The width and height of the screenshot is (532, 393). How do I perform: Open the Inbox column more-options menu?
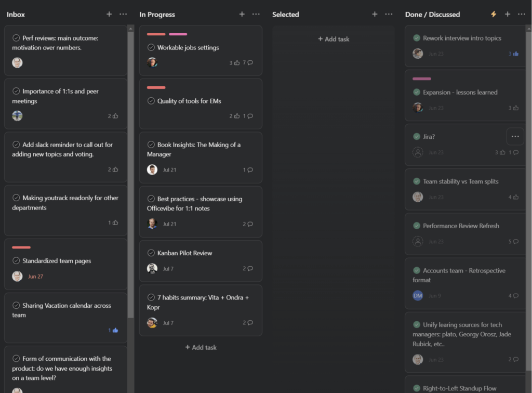123,15
